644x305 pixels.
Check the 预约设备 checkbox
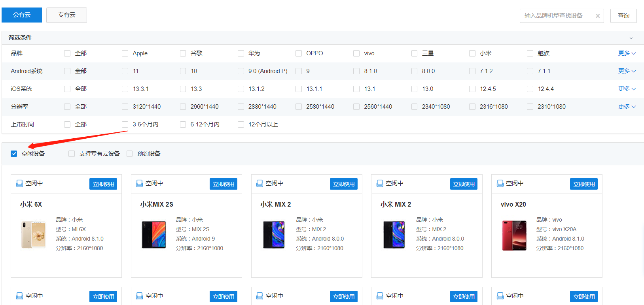(130, 154)
